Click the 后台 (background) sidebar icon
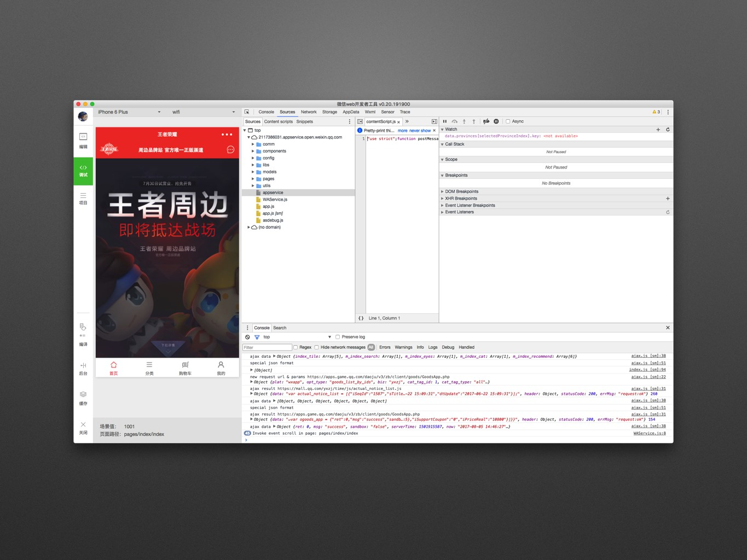 [x=83, y=369]
